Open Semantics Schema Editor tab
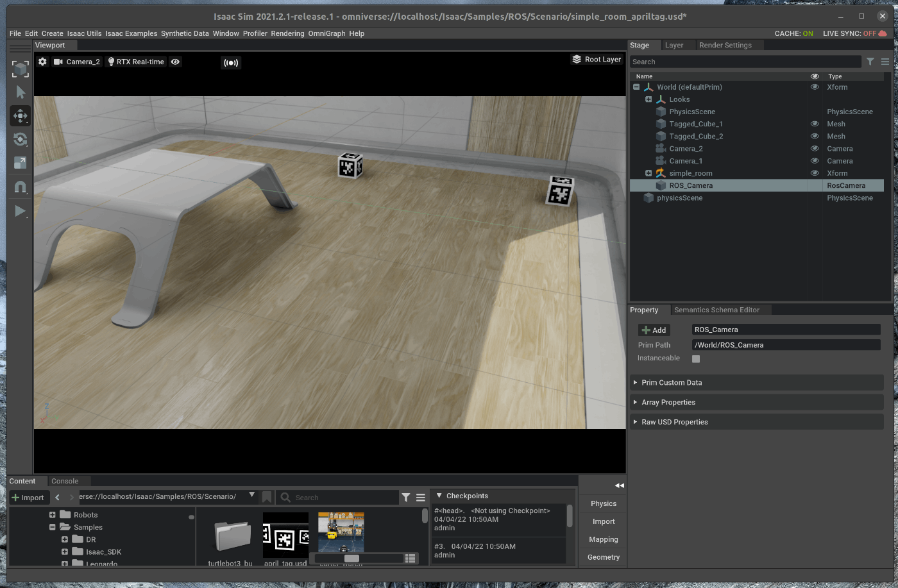The image size is (898, 588). point(716,310)
